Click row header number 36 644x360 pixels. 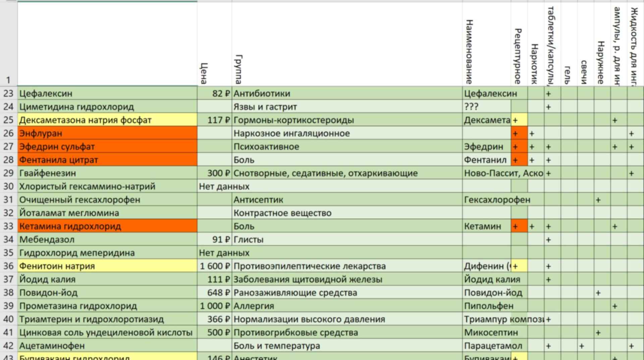[8, 266]
